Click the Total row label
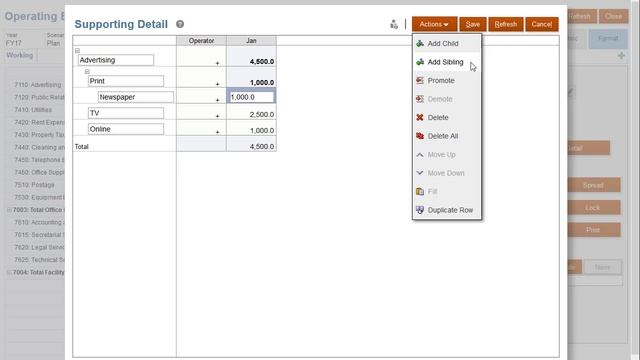 coord(82,147)
